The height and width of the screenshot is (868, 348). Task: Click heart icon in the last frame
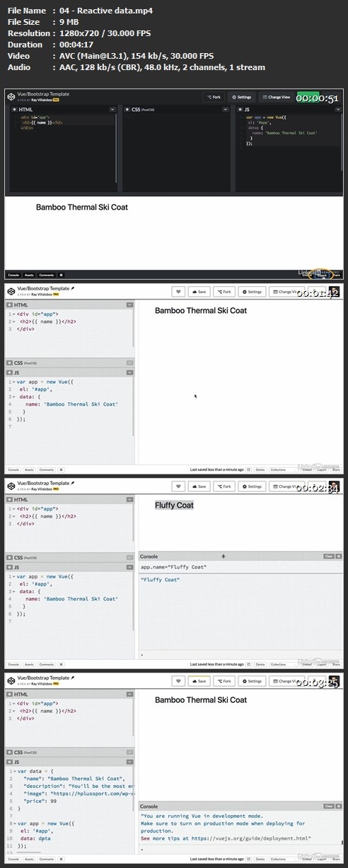[178, 681]
